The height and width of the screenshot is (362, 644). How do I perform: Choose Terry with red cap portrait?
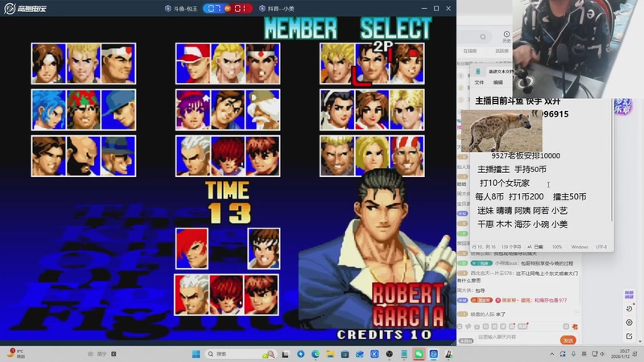[192, 64]
